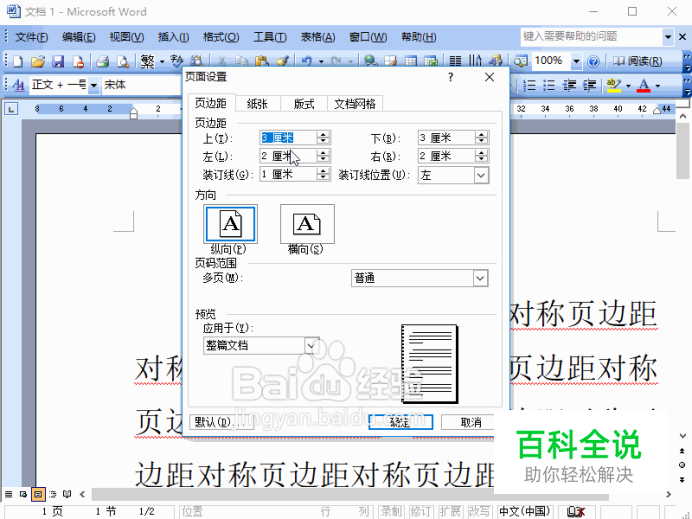Viewport: 692px width, 519px height.
Task: Click the Format Painter brush icon
Action: click(x=282, y=61)
